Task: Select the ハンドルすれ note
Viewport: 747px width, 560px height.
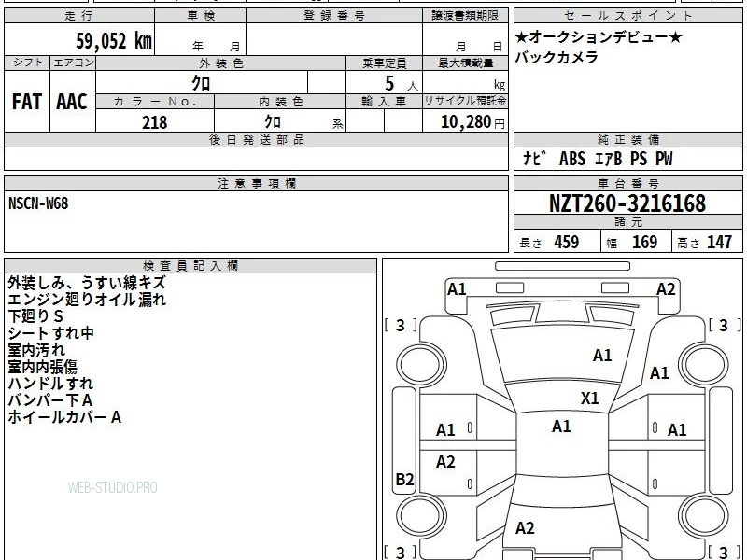Action: click(x=51, y=384)
